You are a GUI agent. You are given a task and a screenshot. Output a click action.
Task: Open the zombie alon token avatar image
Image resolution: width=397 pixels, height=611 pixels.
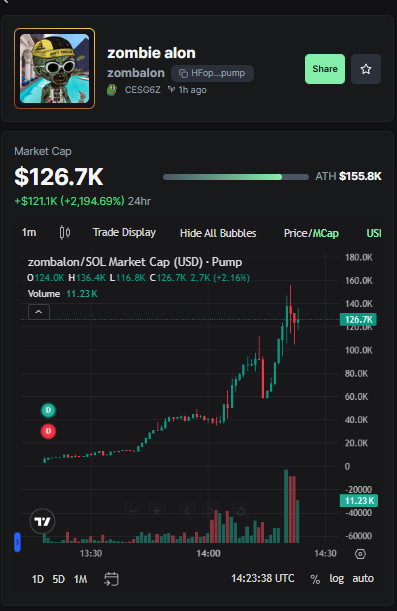click(x=55, y=68)
